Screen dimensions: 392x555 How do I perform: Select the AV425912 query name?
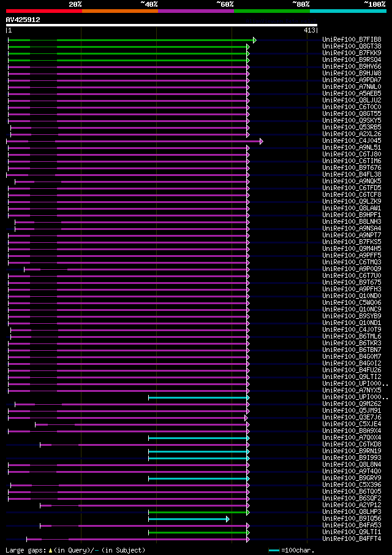tap(23, 20)
